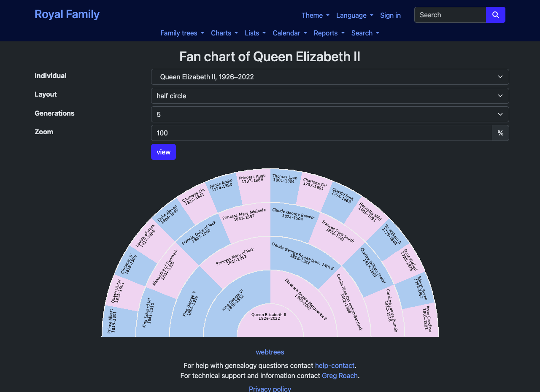Click the Sign in link
Image resolution: width=540 pixels, height=392 pixels.
390,15
